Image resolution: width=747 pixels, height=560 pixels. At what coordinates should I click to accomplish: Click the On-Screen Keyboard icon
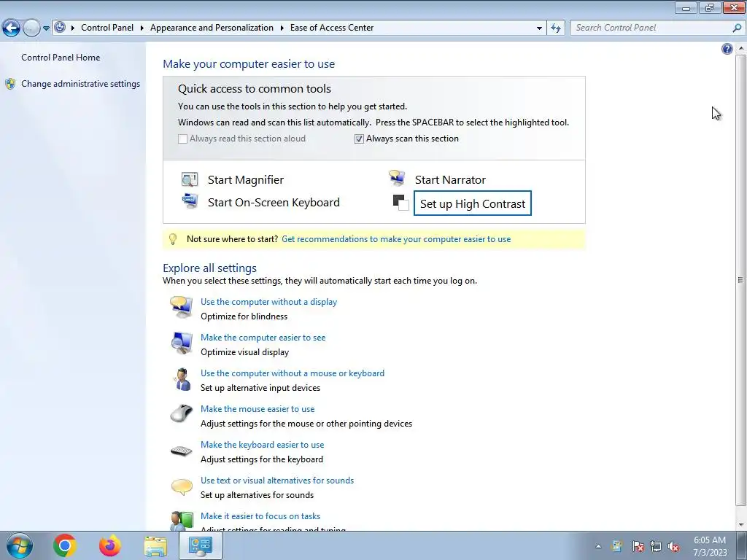pyautogui.click(x=190, y=201)
